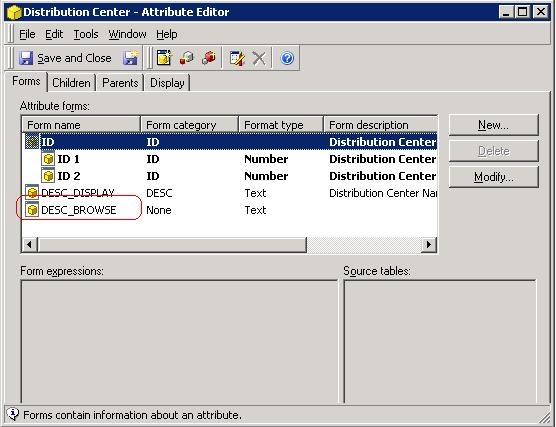Click the horizontal scrollbar right arrow

(x=429, y=244)
